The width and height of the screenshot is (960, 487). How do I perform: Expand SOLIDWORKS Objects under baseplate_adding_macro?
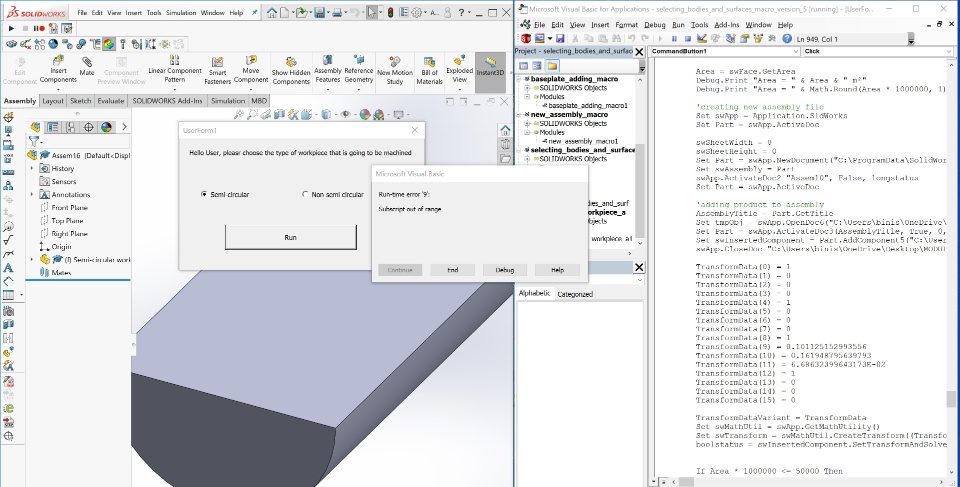click(527, 88)
